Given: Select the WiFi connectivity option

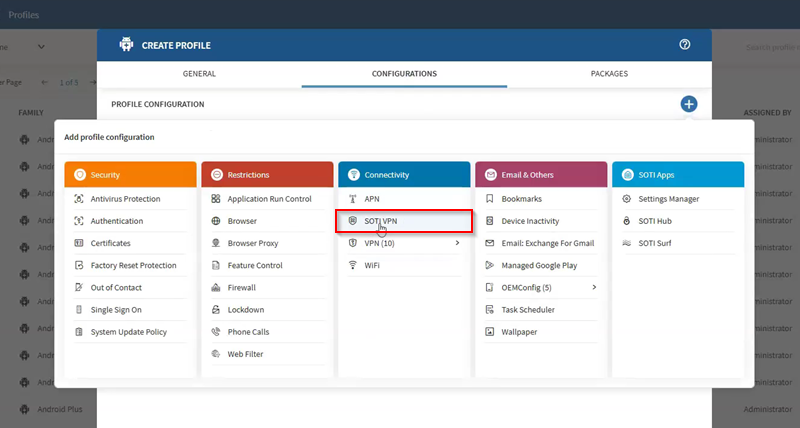Looking at the screenshot, I should pyautogui.click(x=371, y=265).
